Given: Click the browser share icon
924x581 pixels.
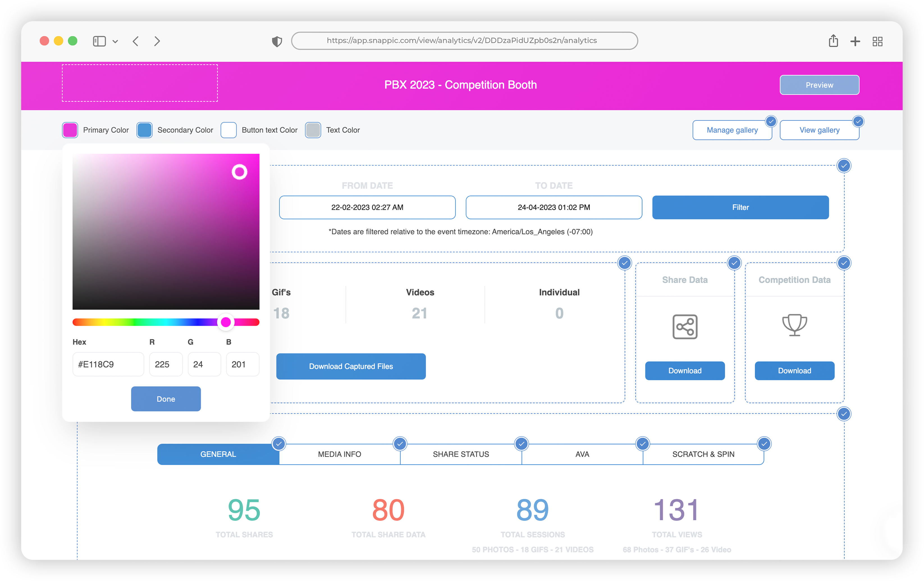Looking at the screenshot, I should [x=833, y=41].
